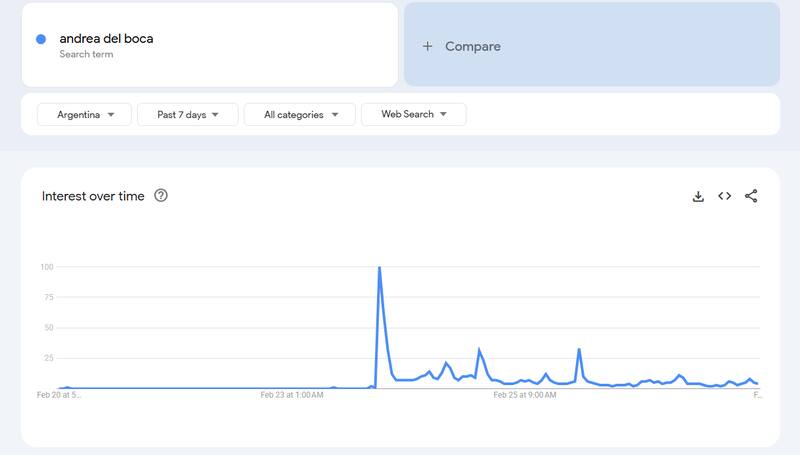
Task: Open the All categories dropdown
Action: click(x=299, y=115)
